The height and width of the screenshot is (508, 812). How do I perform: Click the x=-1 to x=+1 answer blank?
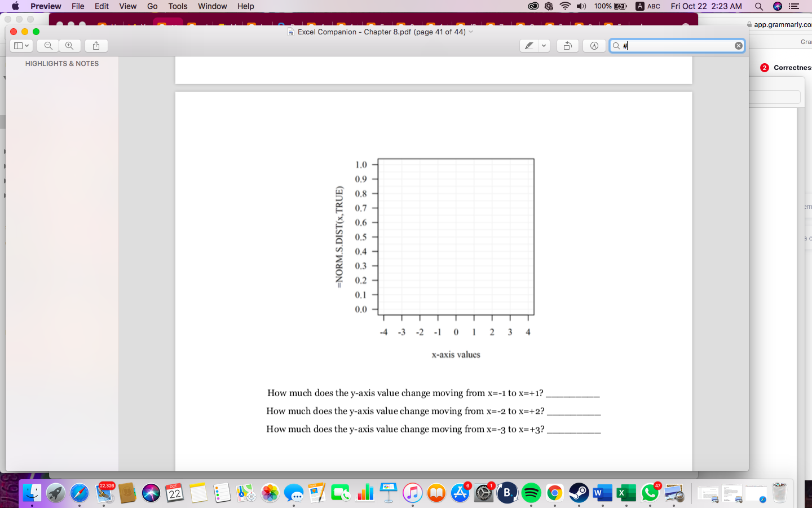pyautogui.click(x=572, y=394)
